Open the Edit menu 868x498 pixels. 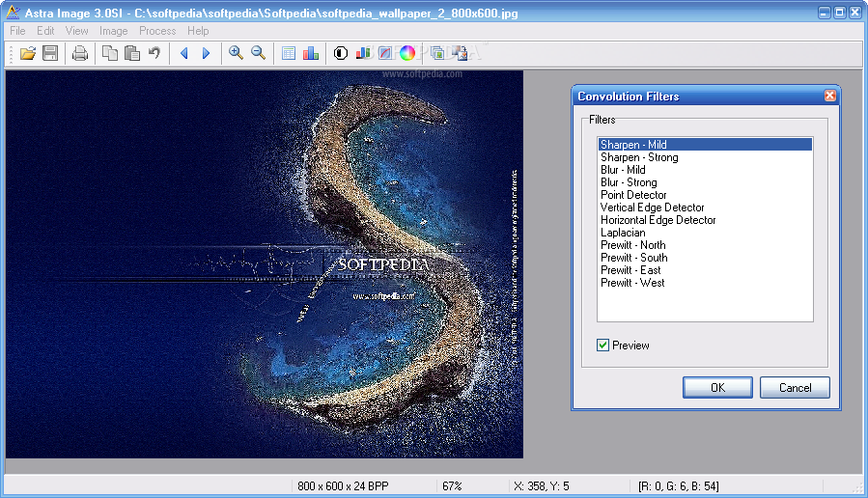(45, 31)
